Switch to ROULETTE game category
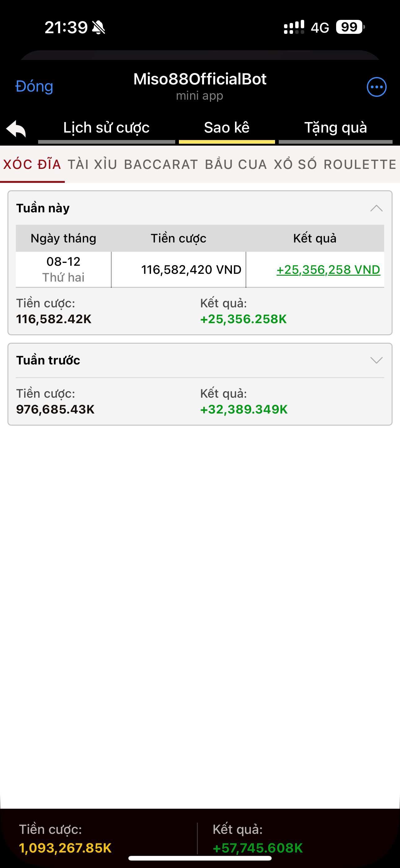The image size is (400, 868). [360, 165]
